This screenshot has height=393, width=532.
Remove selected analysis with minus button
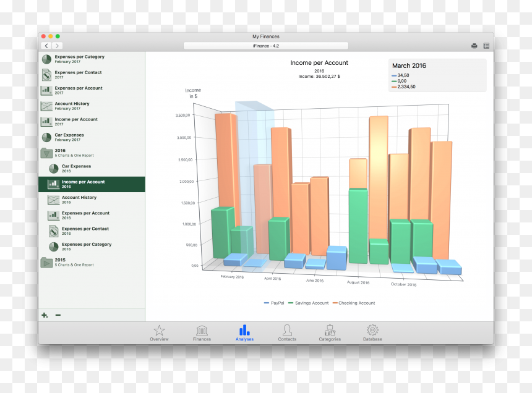coord(58,315)
